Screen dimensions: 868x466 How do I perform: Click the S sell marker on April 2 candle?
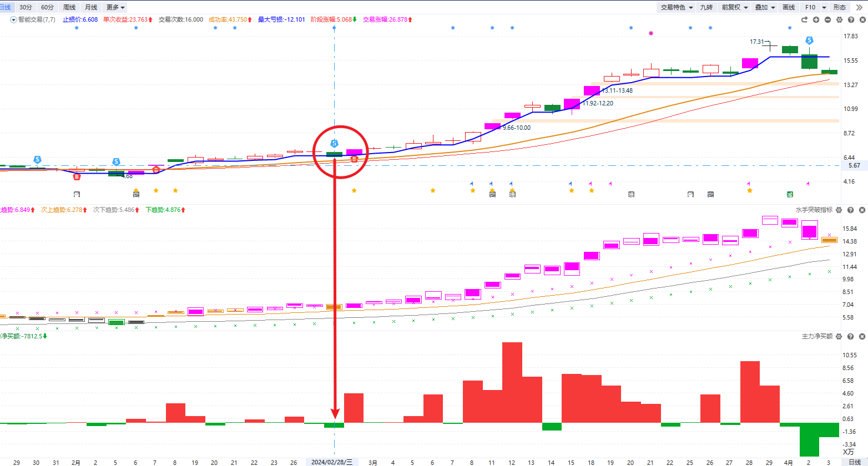(x=810, y=40)
